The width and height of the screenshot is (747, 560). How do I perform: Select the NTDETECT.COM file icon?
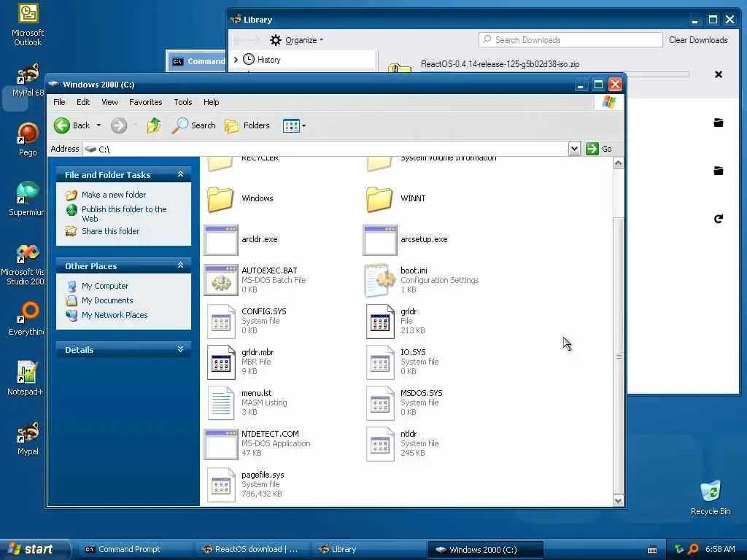(x=220, y=444)
